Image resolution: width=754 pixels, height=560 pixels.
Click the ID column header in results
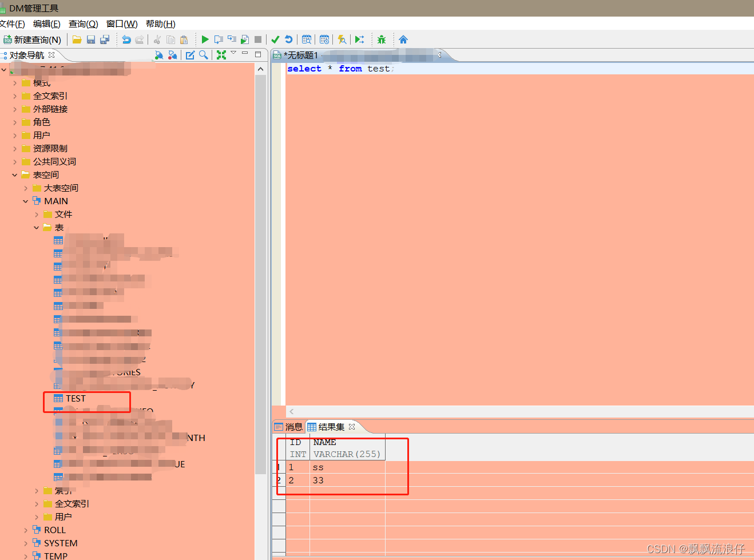(297, 448)
